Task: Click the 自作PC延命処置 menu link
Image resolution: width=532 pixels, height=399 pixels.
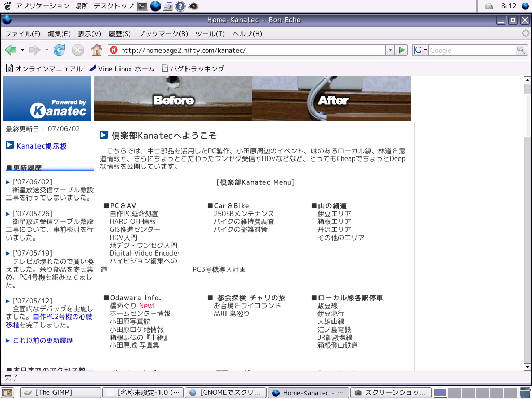Action: tap(134, 214)
